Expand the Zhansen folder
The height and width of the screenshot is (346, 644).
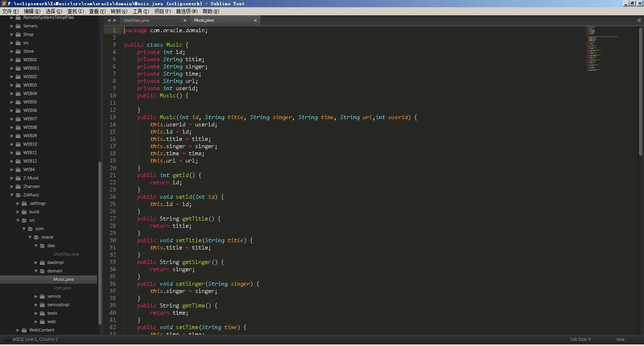tap(12, 186)
